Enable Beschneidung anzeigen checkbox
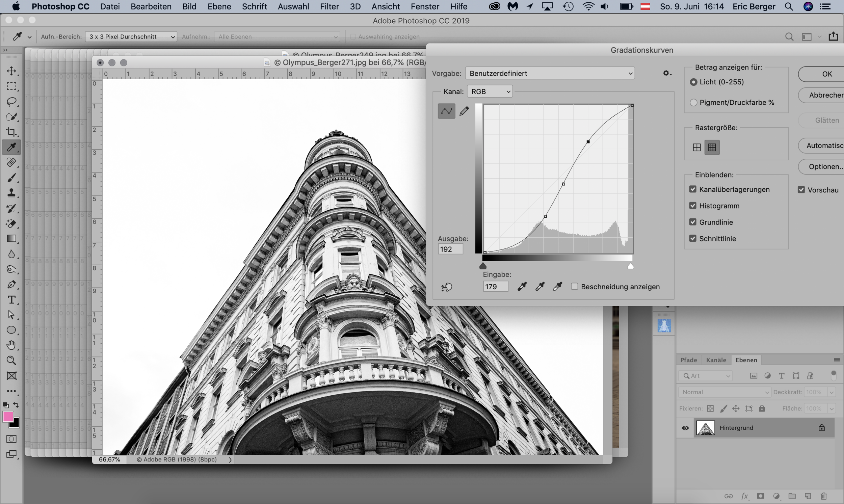Screen dimensions: 844x504 coord(574,287)
